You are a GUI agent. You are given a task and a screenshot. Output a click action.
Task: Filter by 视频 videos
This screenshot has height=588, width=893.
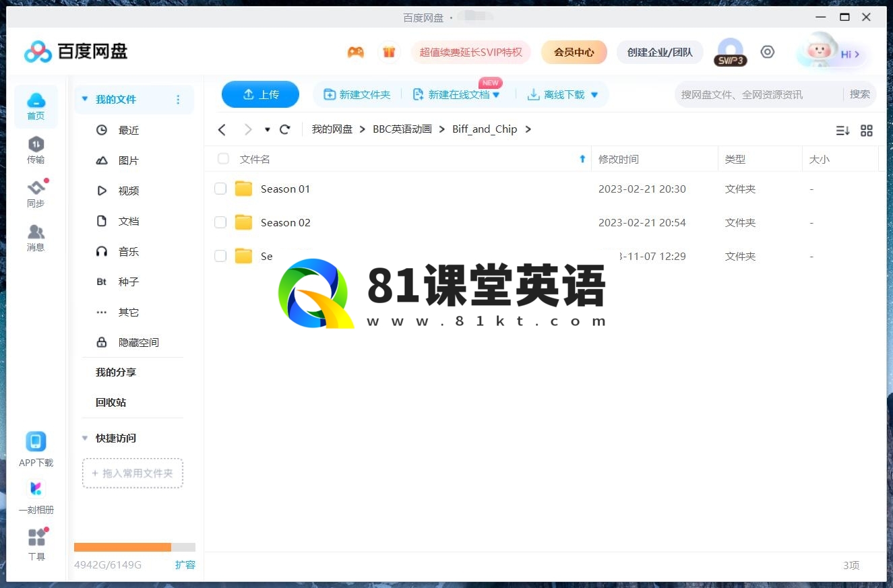coord(129,191)
